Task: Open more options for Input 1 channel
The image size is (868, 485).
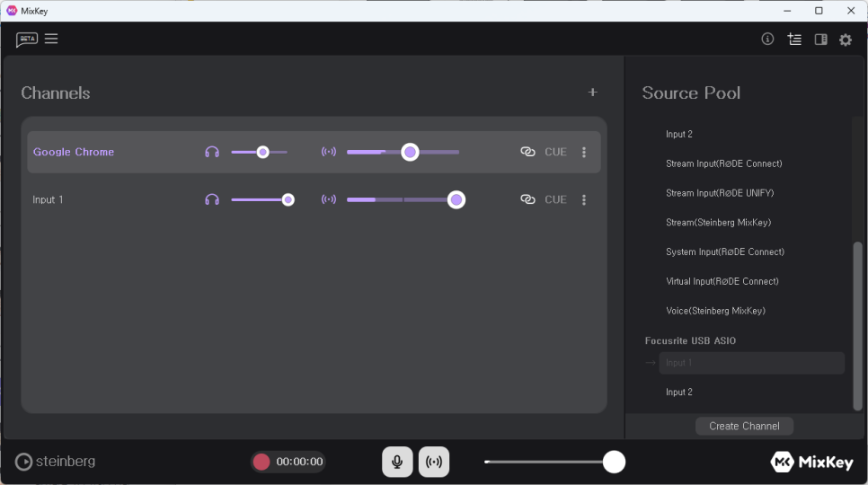Action: click(584, 199)
